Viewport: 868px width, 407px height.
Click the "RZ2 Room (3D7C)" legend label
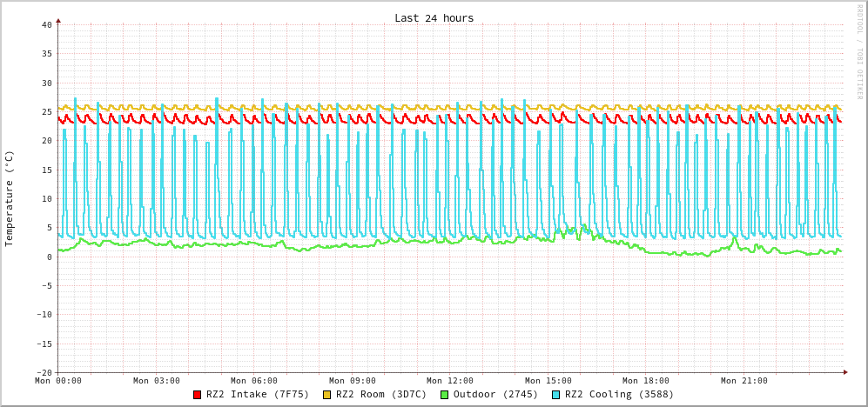[x=381, y=395]
